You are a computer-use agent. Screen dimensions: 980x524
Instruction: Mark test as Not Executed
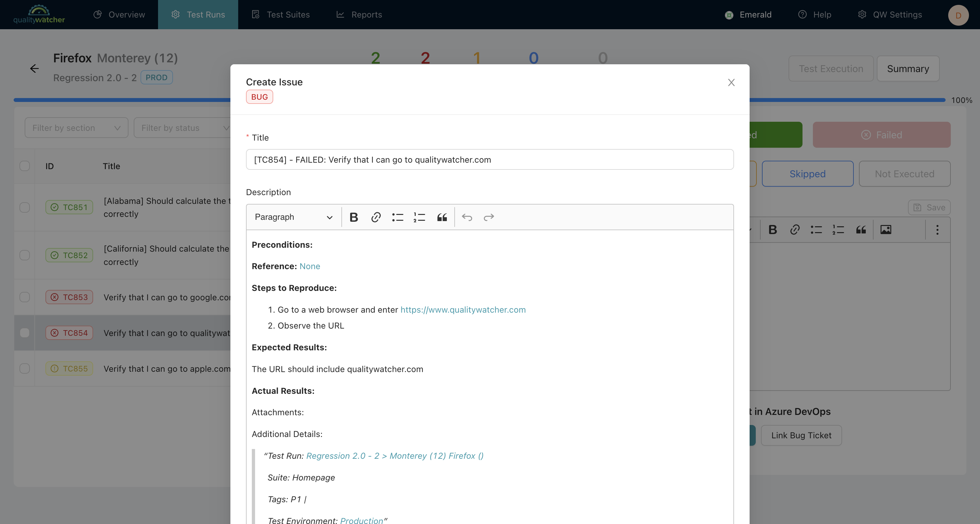(904, 174)
